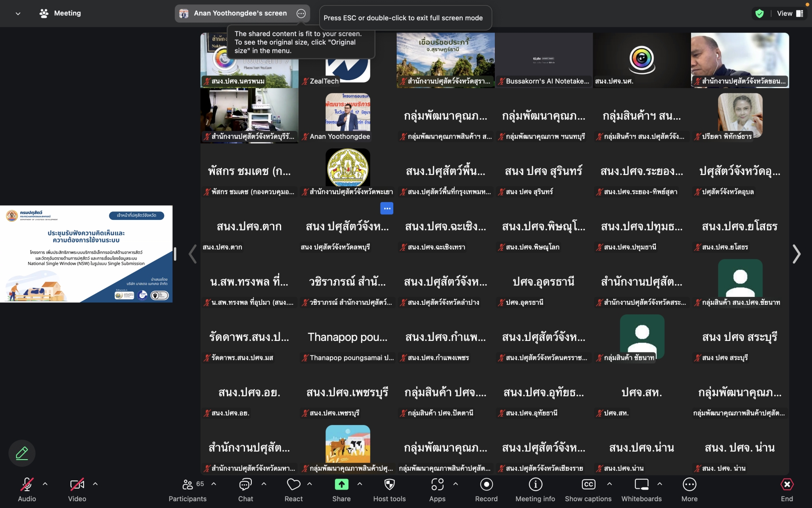This screenshot has width=812, height=508.
Task: Open the Apps panel
Action: [437, 485]
